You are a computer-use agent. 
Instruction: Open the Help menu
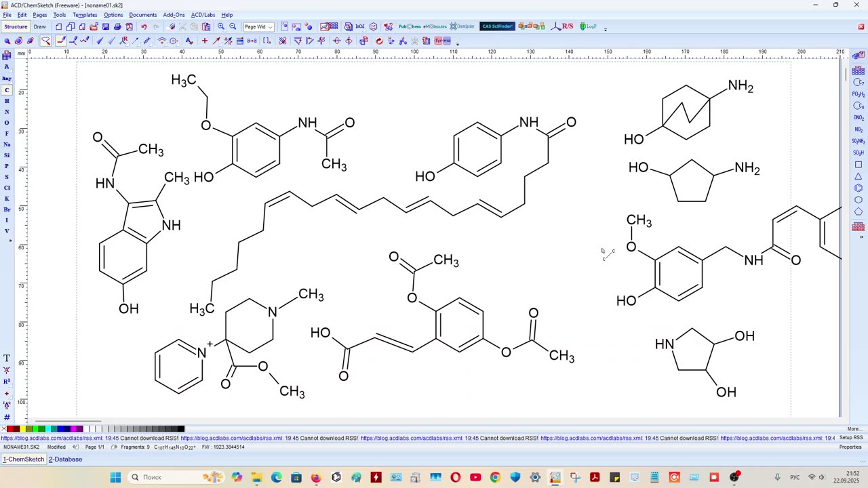(227, 15)
